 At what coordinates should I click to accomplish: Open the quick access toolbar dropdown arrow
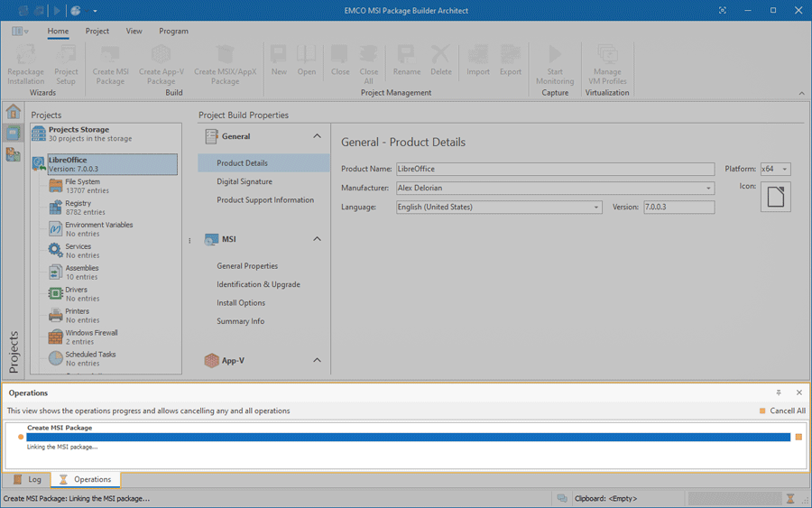click(x=95, y=10)
